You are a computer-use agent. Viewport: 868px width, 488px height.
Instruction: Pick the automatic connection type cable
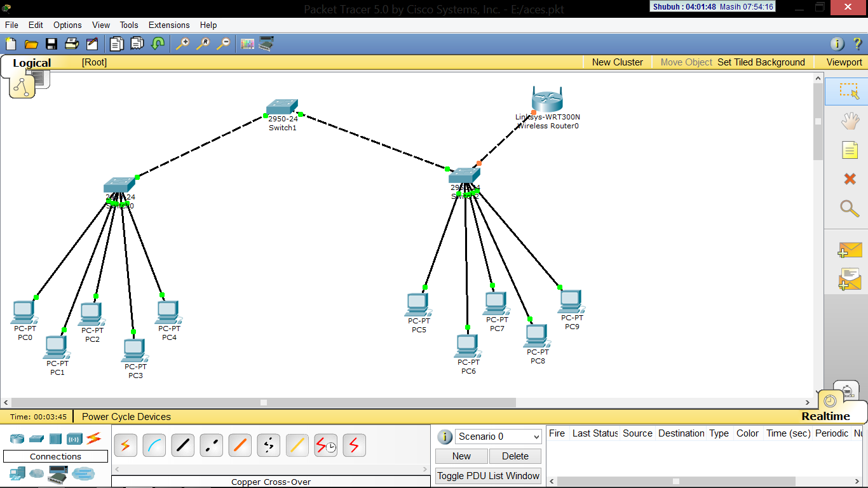[x=125, y=445]
